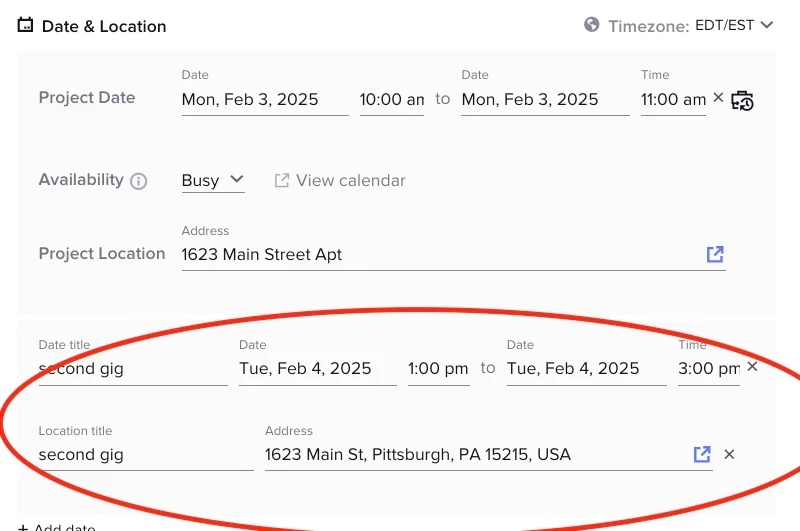Pick the Project Date start date field
Viewport: 800px width, 531px height.
coord(264,99)
